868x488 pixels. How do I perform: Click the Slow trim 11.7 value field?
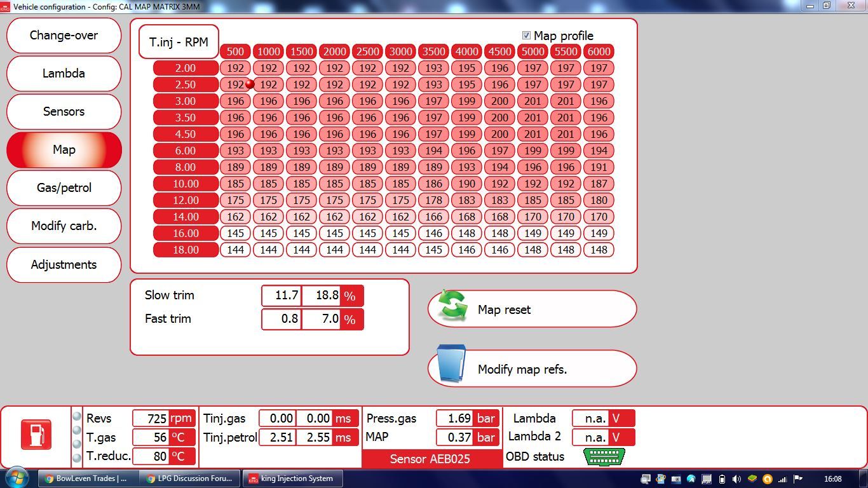(281, 295)
